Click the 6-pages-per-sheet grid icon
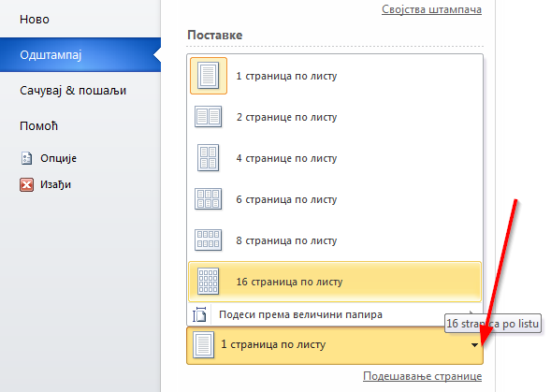The width and height of the screenshot is (551, 392). point(208,199)
